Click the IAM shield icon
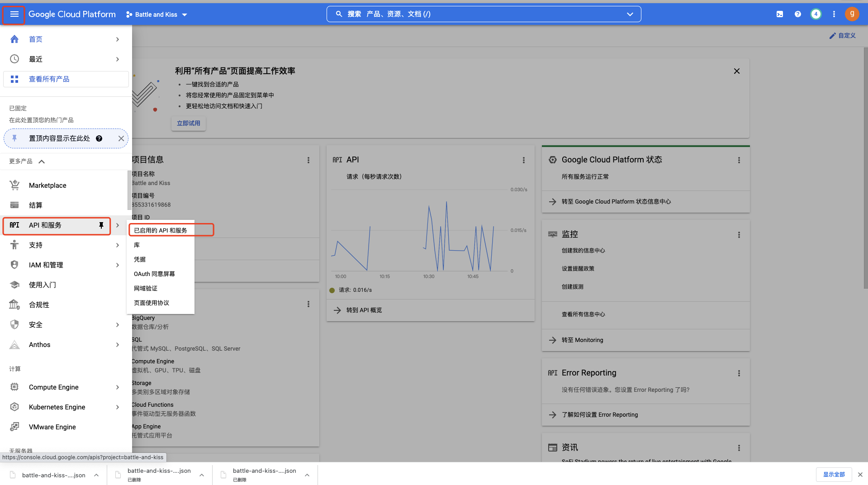The height and width of the screenshot is (485, 868). click(14, 265)
